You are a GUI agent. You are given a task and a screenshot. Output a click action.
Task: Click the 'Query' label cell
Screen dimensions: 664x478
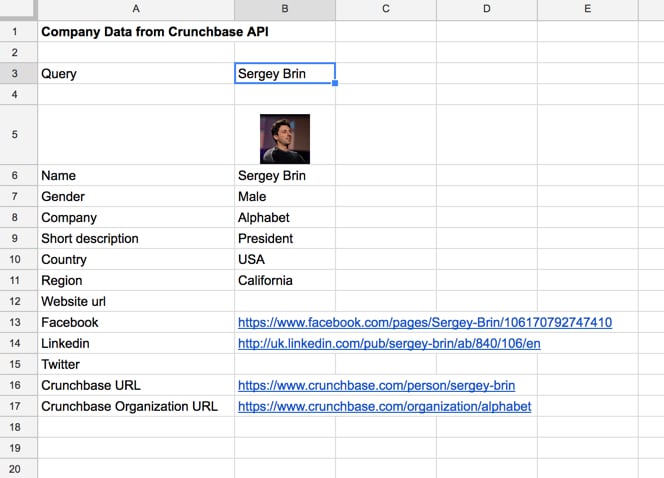click(136, 74)
